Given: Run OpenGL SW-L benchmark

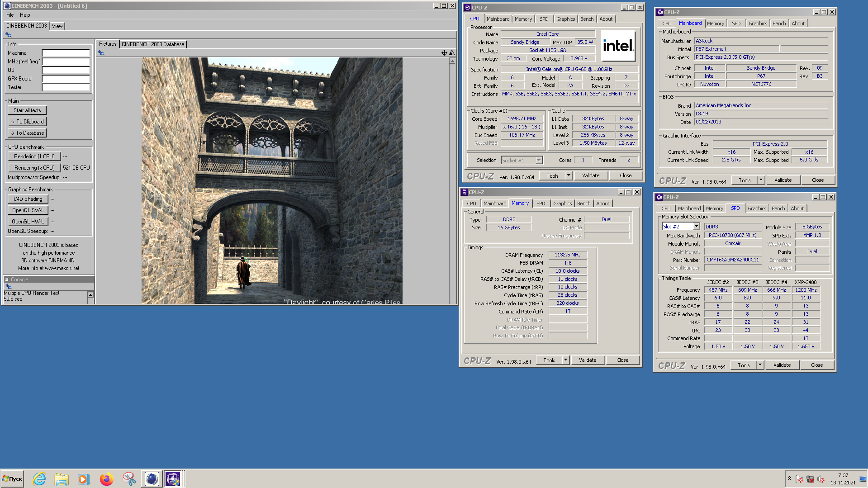Looking at the screenshot, I should point(28,210).
